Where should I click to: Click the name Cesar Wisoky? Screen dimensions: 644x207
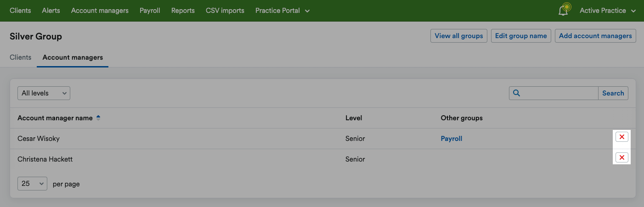[x=39, y=139]
